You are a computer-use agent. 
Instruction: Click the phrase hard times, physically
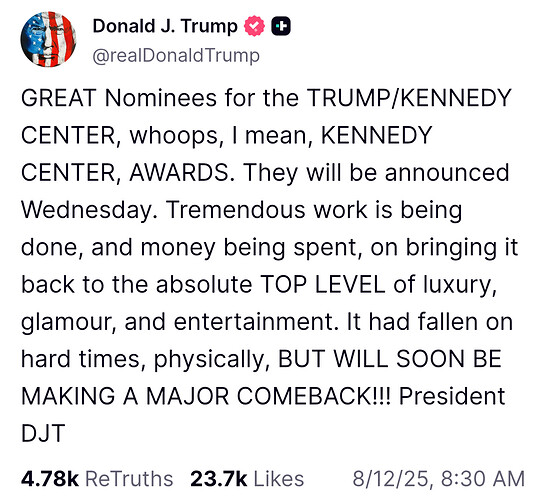point(142,359)
